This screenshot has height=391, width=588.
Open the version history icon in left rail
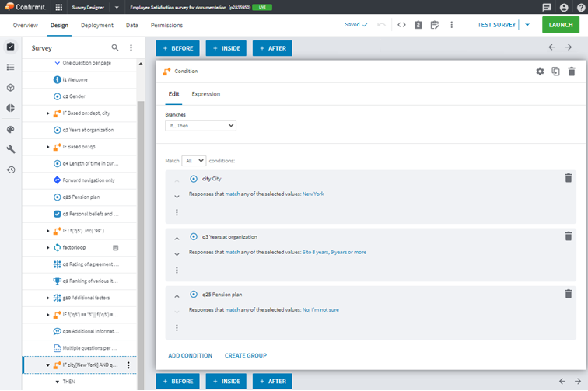pos(11,169)
